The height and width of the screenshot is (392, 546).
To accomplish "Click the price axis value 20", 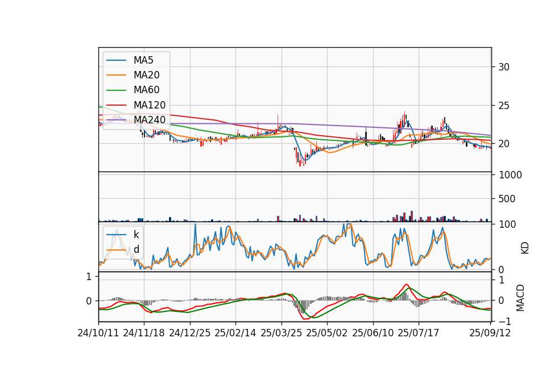I will point(504,144).
